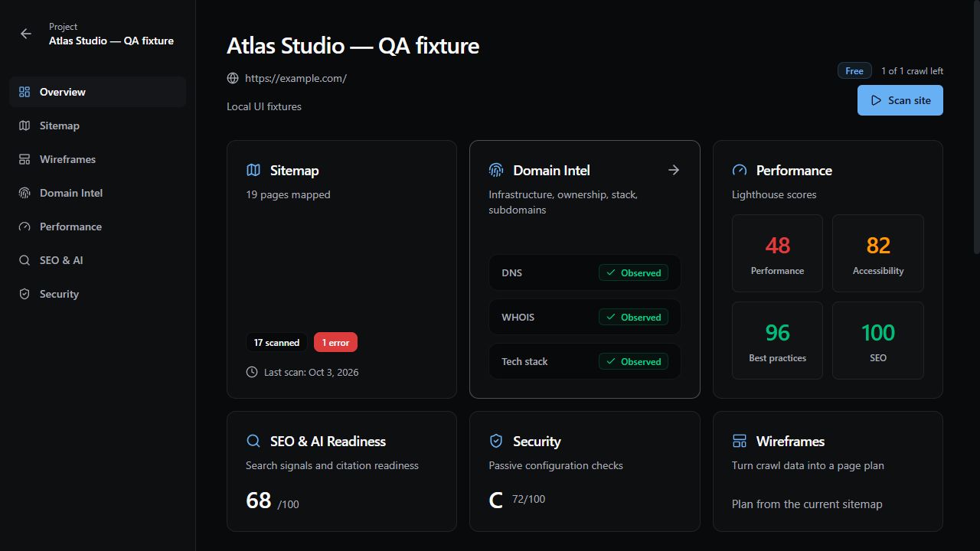Click the Sitemap map icon in sidebar

pyautogui.click(x=24, y=126)
